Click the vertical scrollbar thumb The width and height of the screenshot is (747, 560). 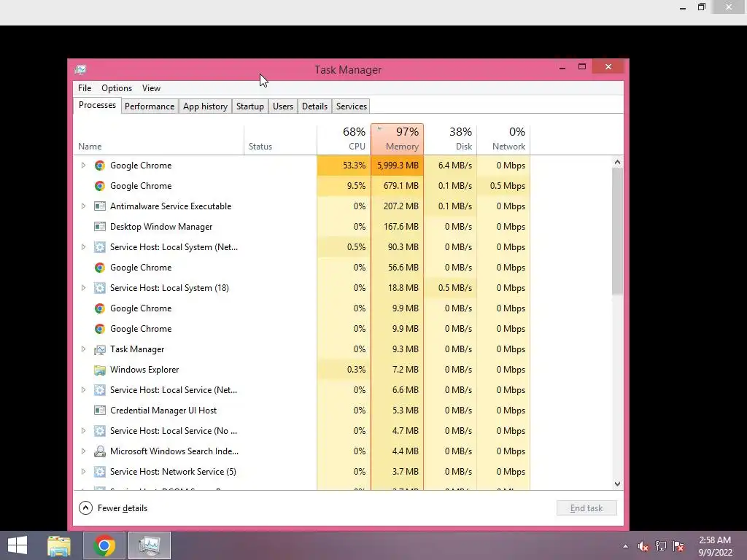[x=617, y=231]
